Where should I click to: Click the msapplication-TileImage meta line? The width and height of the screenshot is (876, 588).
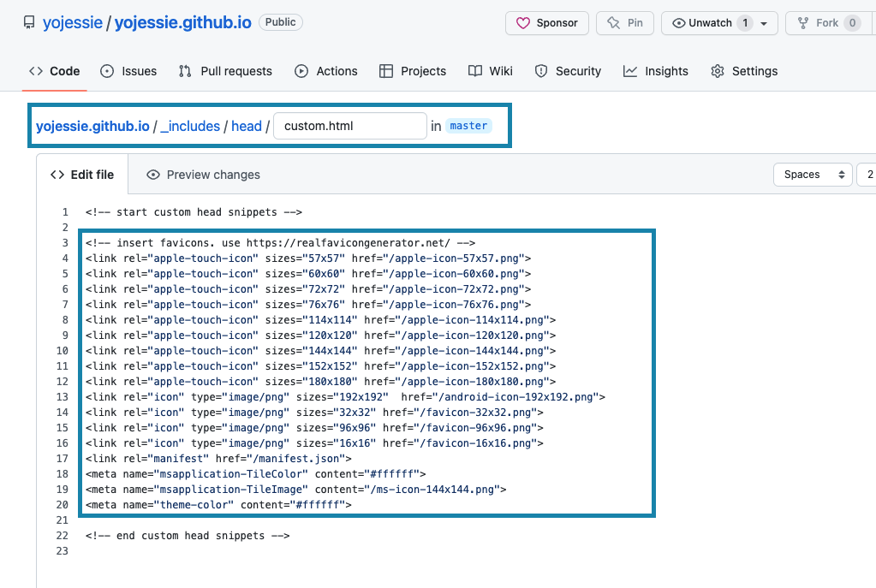[296, 490]
